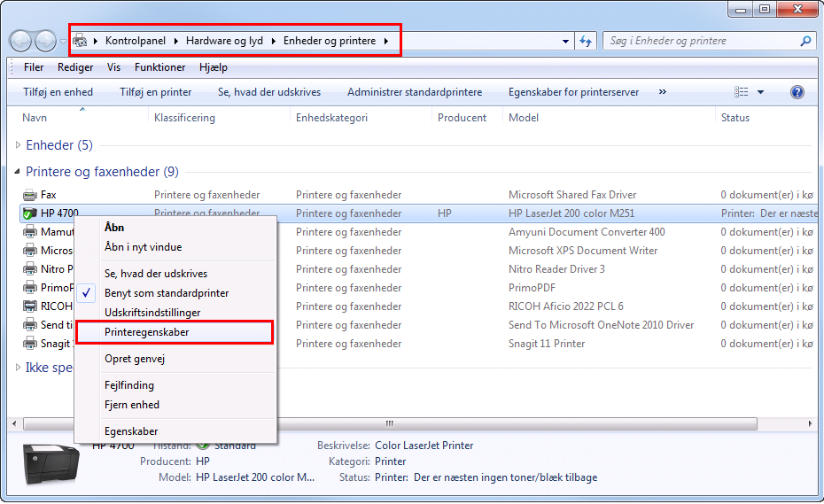Click the horizontal scrollbar thumb
Viewport: 824px width, 504px height.
[390, 423]
